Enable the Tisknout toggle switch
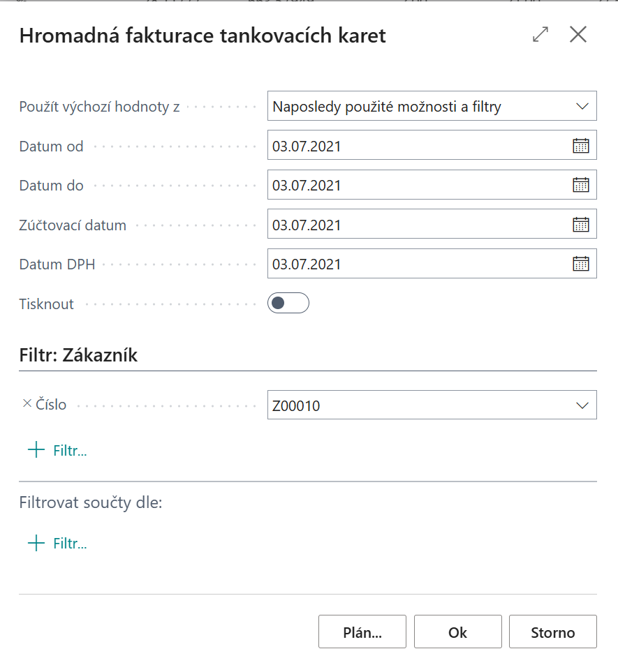The height and width of the screenshot is (672, 618). point(288,303)
